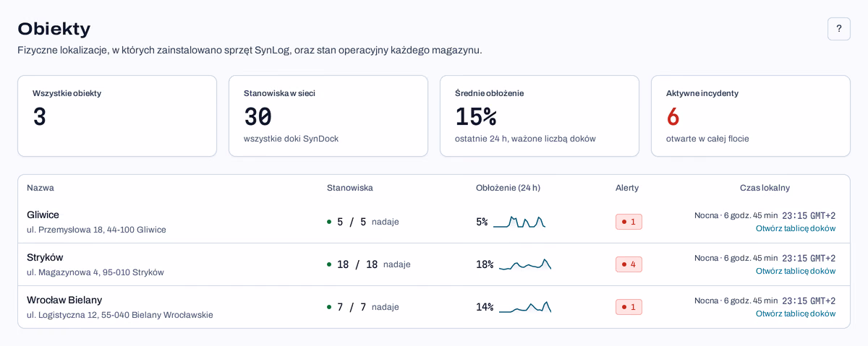This screenshot has height=346, width=868.
Task: Select the Wrocław Bielany facility name
Action: pyautogui.click(x=64, y=300)
